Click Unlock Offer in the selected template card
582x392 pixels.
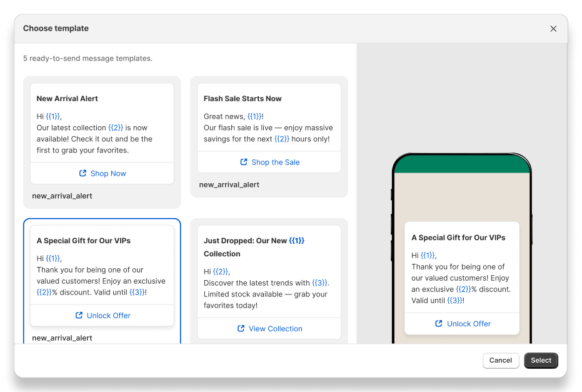(108, 316)
